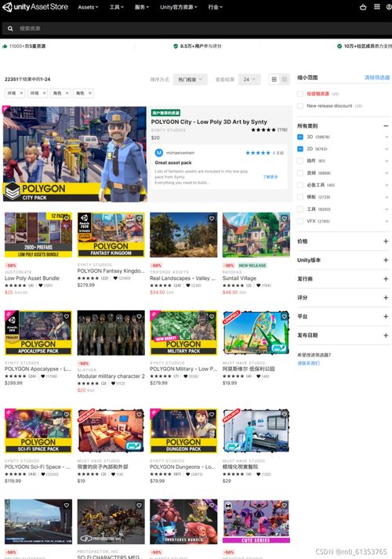This screenshot has width=392, height=559.
Task: Clear all filters link
Action: (x=377, y=78)
